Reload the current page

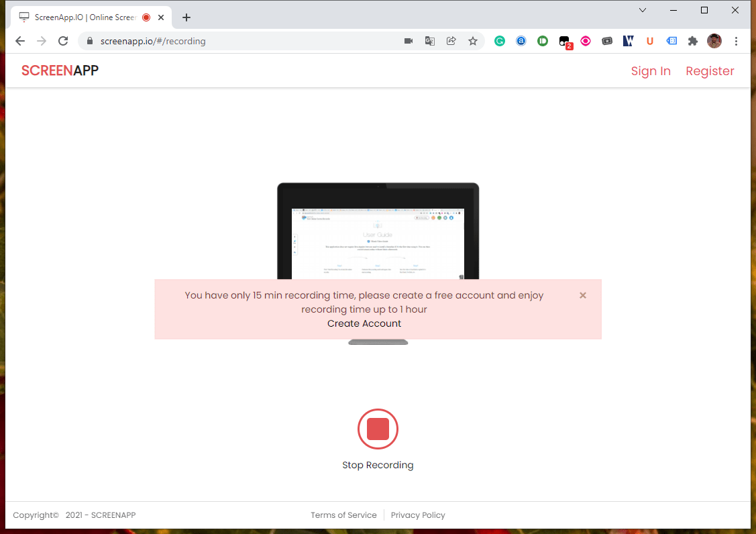pos(62,41)
